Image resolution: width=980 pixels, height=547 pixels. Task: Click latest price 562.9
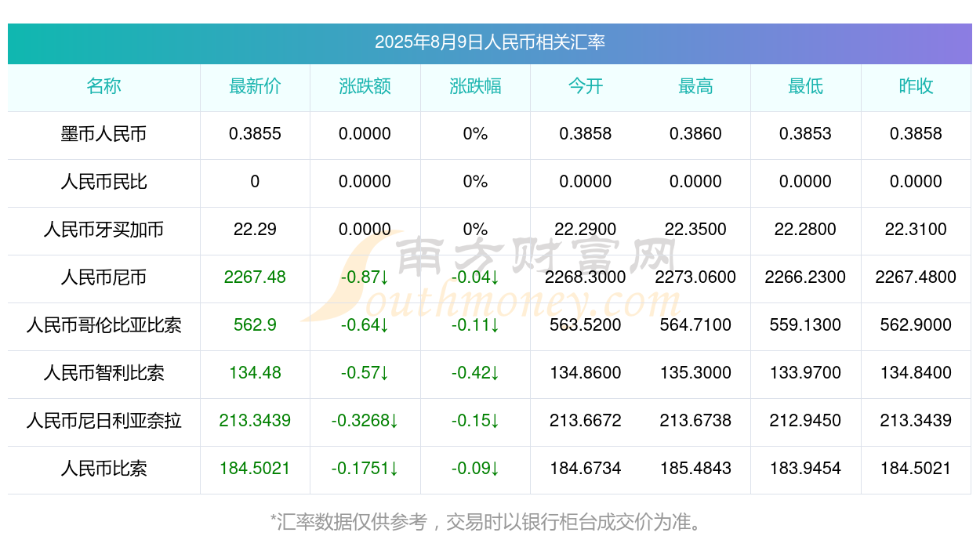(x=255, y=325)
